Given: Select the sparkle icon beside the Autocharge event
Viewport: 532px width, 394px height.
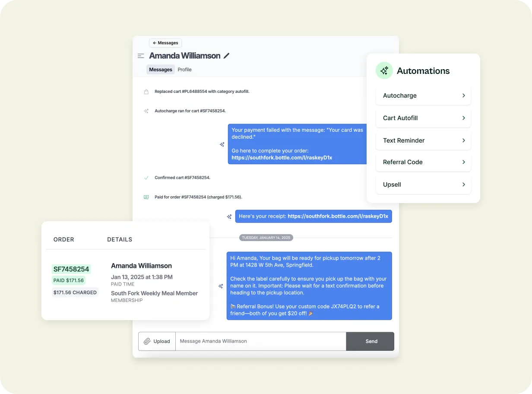Looking at the screenshot, I should [x=146, y=111].
